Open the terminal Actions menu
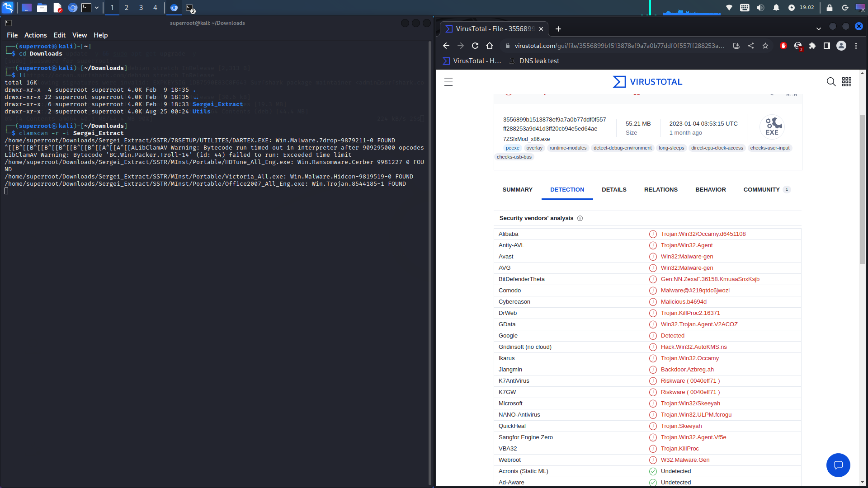Image resolution: width=868 pixels, height=488 pixels. click(35, 35)
